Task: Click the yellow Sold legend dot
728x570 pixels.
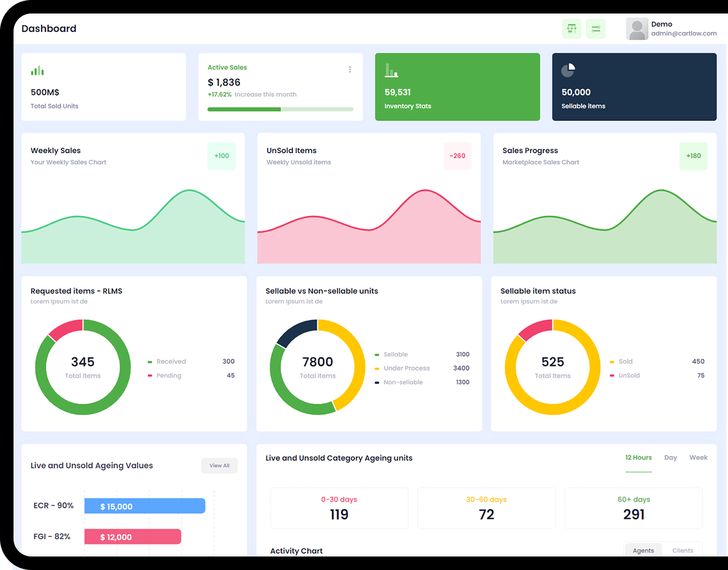Action: 612,362
